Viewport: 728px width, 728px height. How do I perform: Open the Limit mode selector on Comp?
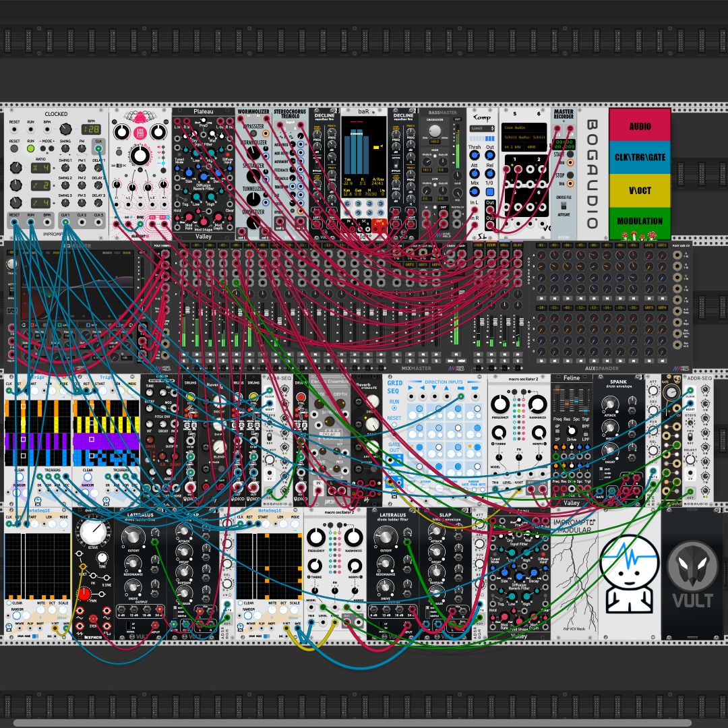coord(482,129)
